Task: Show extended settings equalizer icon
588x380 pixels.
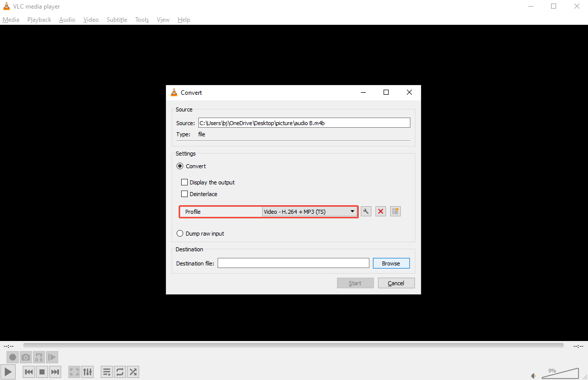Action: [88, 372]
